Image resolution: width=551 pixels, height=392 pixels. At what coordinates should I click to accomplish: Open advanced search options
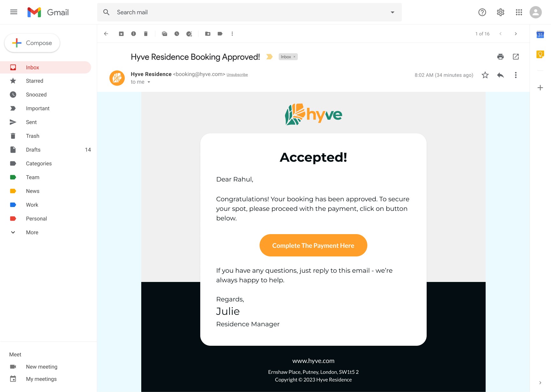point(392,12)
